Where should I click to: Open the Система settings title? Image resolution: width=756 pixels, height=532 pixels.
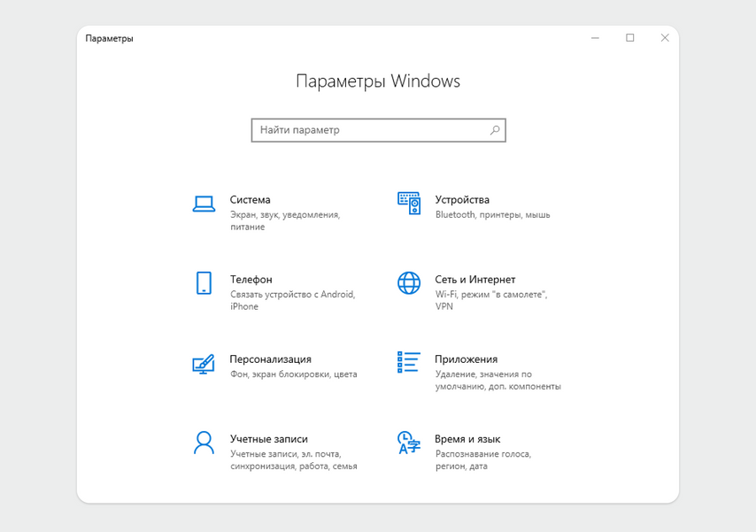coord(251,200)
